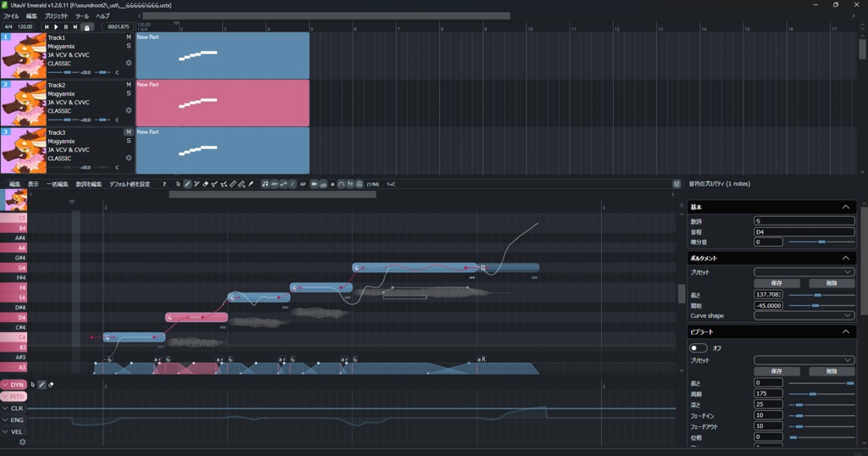This screenshot has width=868, height=456.
Task: Open the piano roll 一括編集 menu
Action: click(x=57, y=184)
